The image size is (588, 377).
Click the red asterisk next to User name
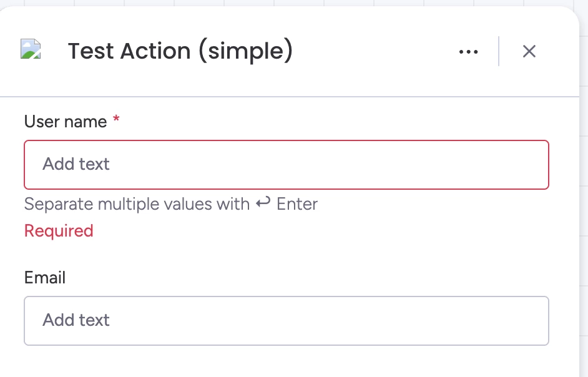tap(116, 121)
